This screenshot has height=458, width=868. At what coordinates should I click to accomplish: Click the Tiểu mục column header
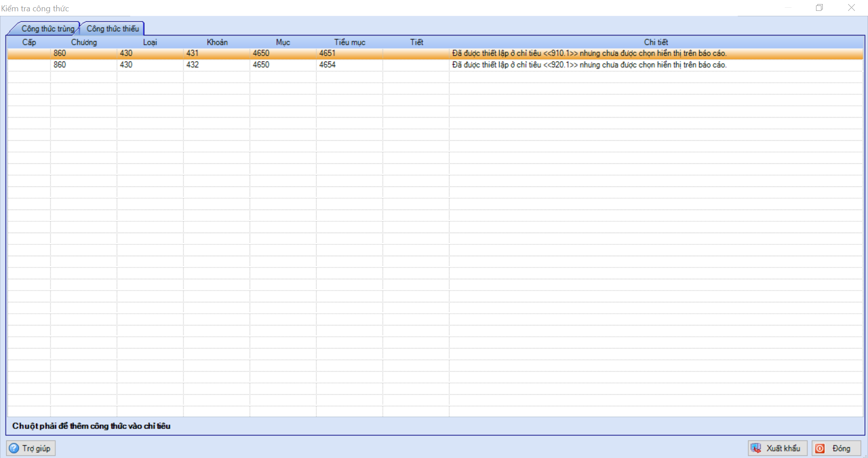coord(349,42)
